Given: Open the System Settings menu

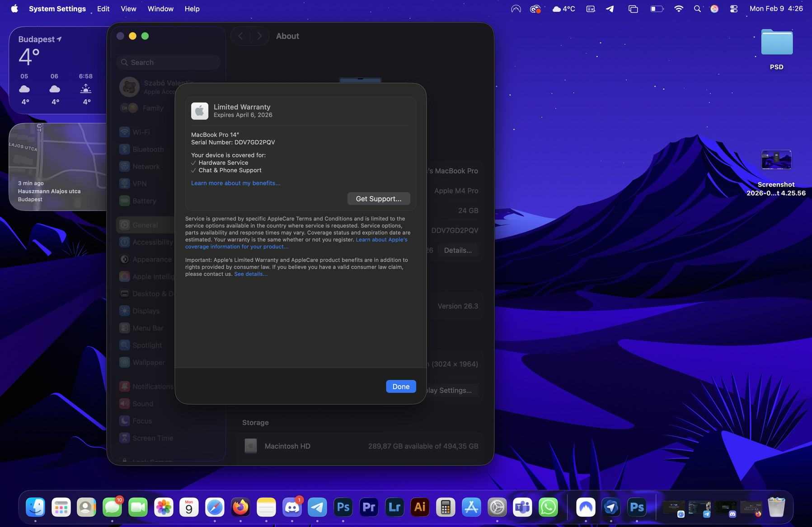Looking at the screenshot, I should pyautogui.click(x=57, y=9).
